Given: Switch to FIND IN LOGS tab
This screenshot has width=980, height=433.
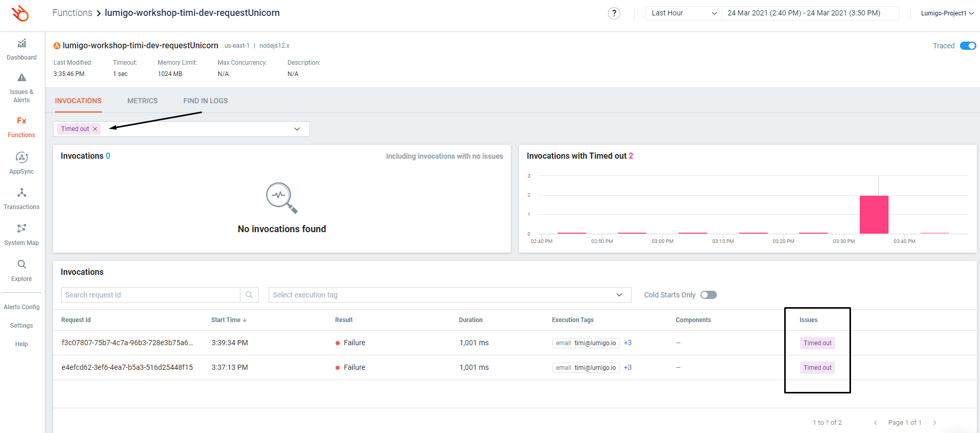Looking at the screenshot, I should point(206,101).
